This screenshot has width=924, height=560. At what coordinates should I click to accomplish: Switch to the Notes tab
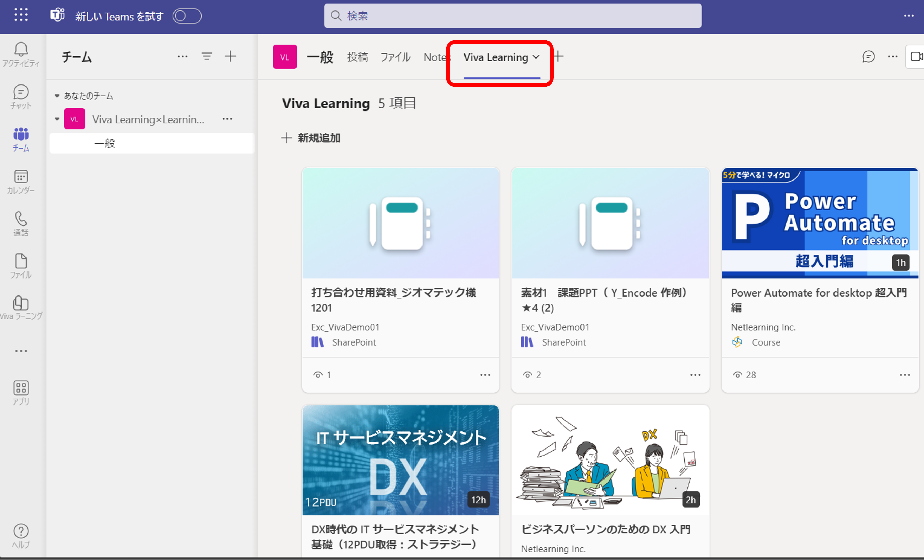click(437, 57)
